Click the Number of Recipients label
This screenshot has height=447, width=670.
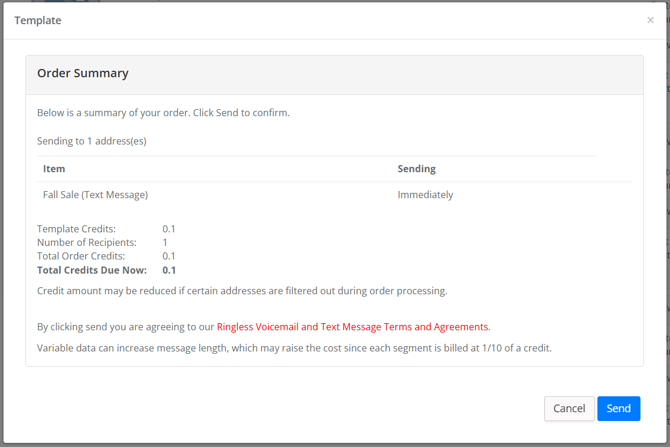click(x=87, y=243)
